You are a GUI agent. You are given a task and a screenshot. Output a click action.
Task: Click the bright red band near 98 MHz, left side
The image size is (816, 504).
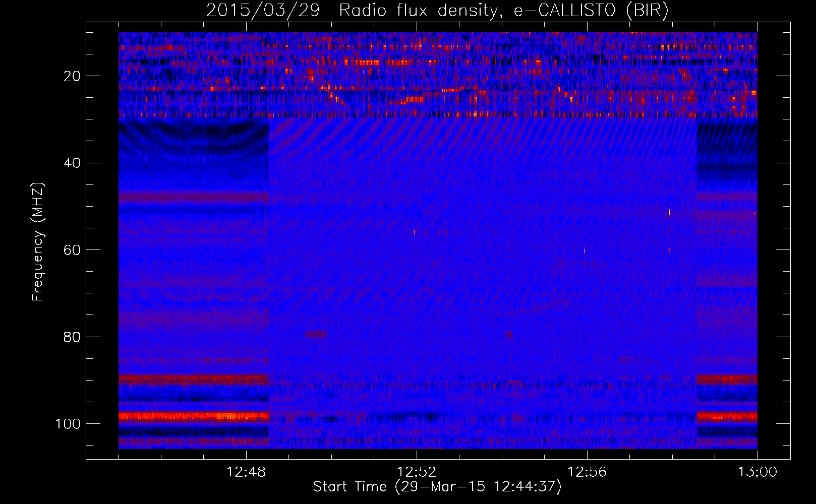(x=194, y=416)
